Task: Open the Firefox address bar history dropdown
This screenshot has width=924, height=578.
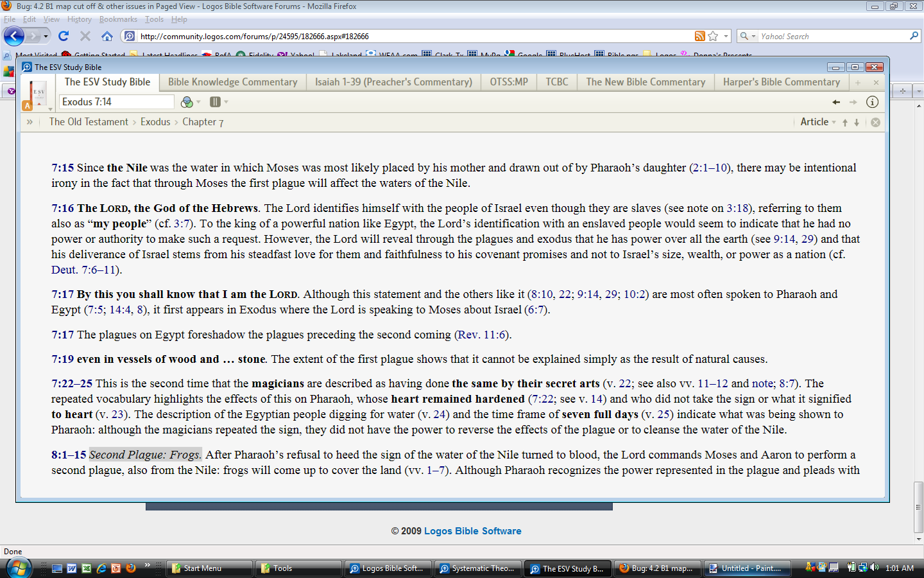Action: pos(726,36)
